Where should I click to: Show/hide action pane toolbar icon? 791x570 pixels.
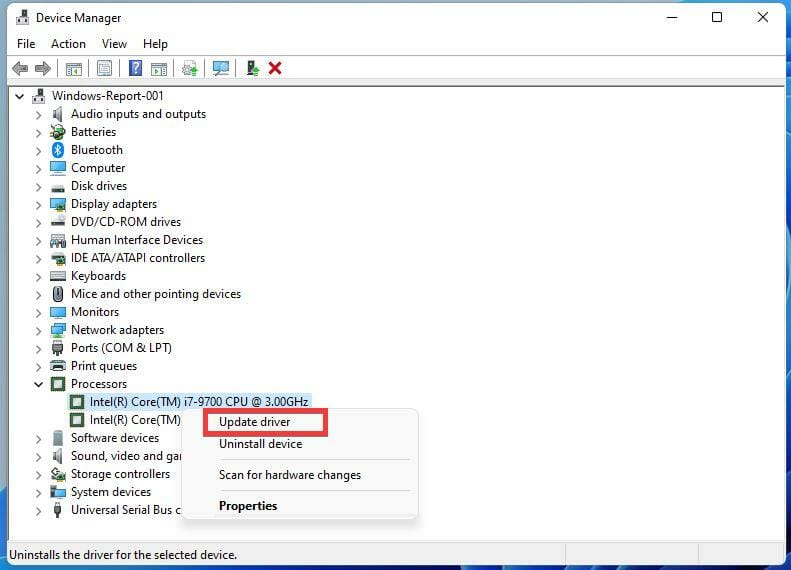pyautogui.click(x=158, y=69)
